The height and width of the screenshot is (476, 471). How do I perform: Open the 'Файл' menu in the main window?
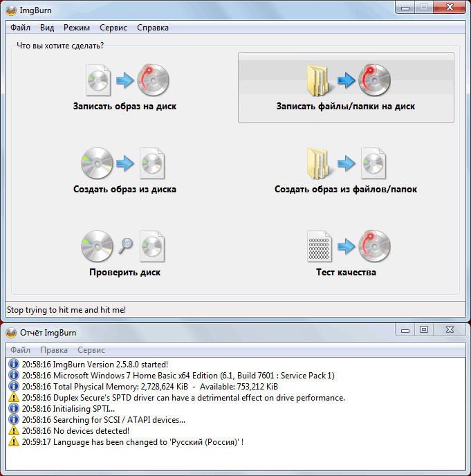[x=20, y=28]
